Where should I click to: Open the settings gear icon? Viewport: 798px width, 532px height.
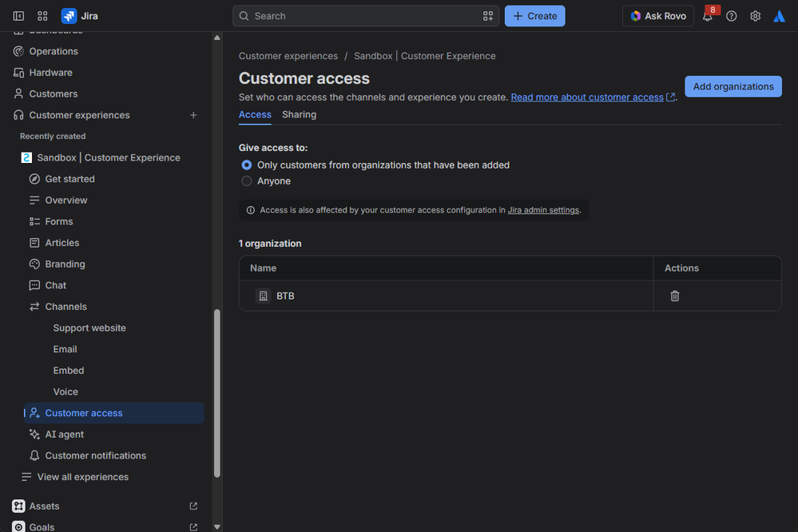coord(755,16)
